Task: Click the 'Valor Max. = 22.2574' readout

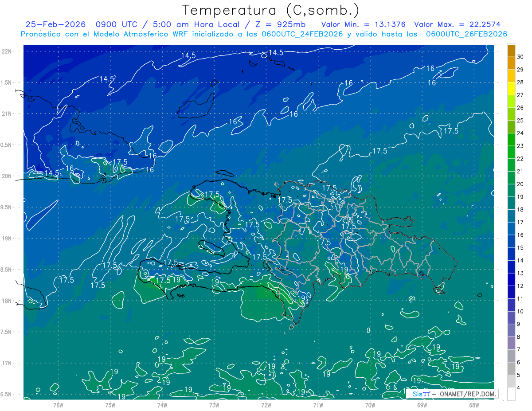Action: point(458,25)
